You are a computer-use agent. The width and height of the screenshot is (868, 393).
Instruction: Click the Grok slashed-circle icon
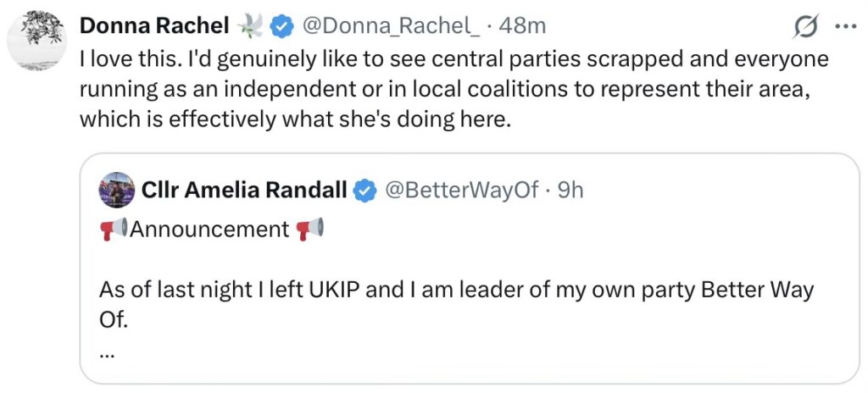click(805, 28)
